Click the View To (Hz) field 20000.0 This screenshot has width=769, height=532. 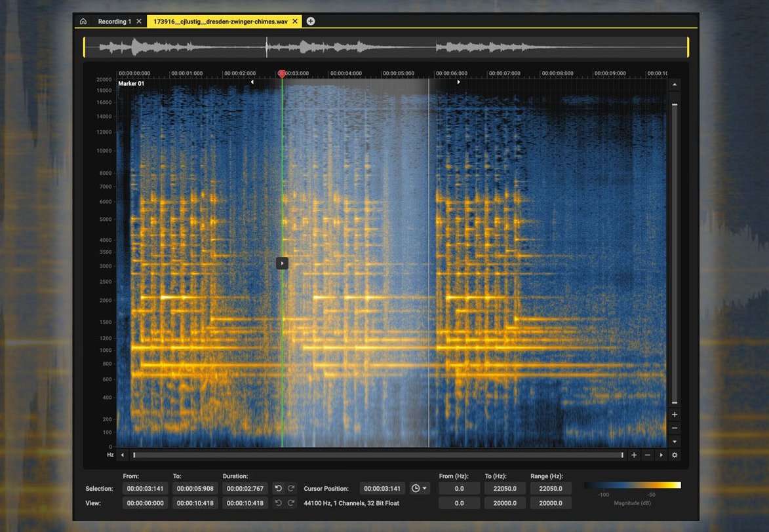[505, 503]
